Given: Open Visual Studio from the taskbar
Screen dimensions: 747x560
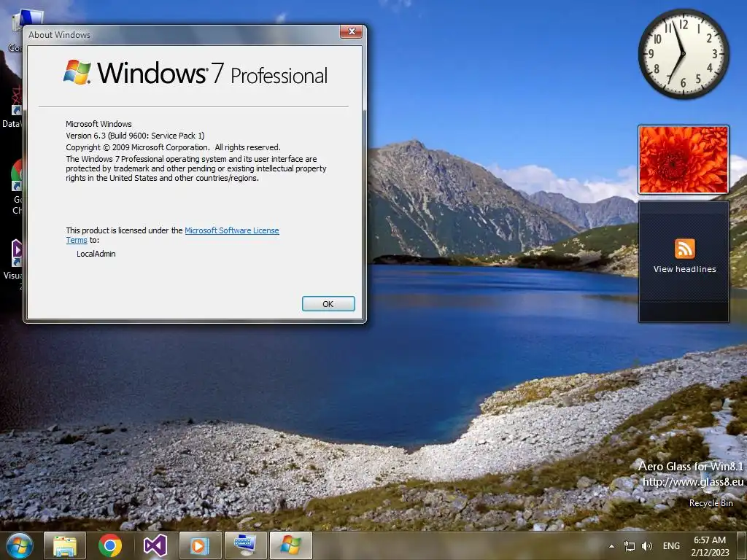Looking at the screenshot, I should click(x=155, y=545).
